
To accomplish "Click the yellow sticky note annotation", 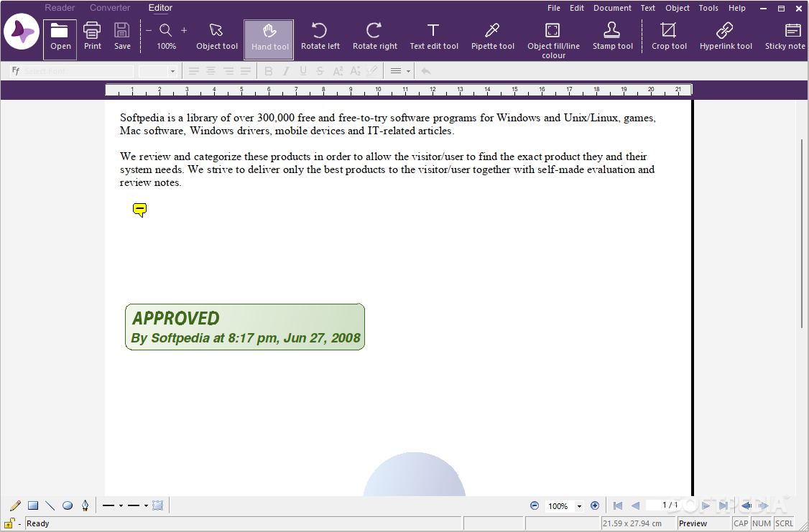I will tap(139, 210).
